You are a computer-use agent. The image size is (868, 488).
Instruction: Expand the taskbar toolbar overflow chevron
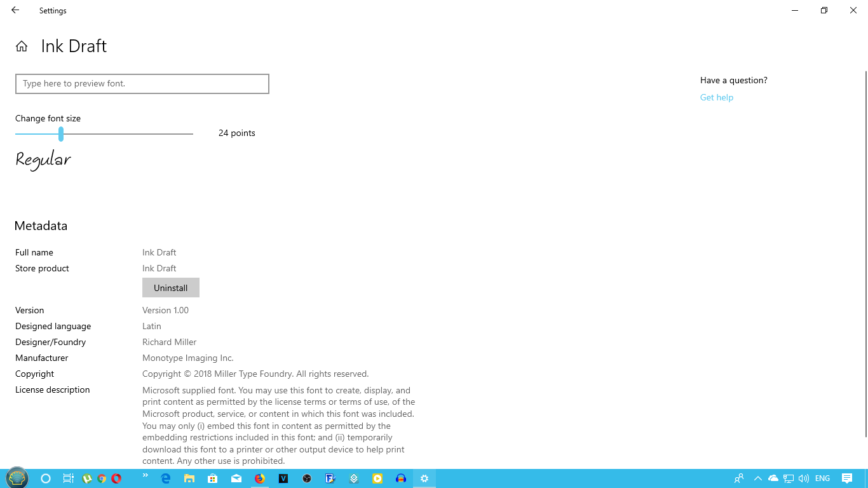[145, 475]
